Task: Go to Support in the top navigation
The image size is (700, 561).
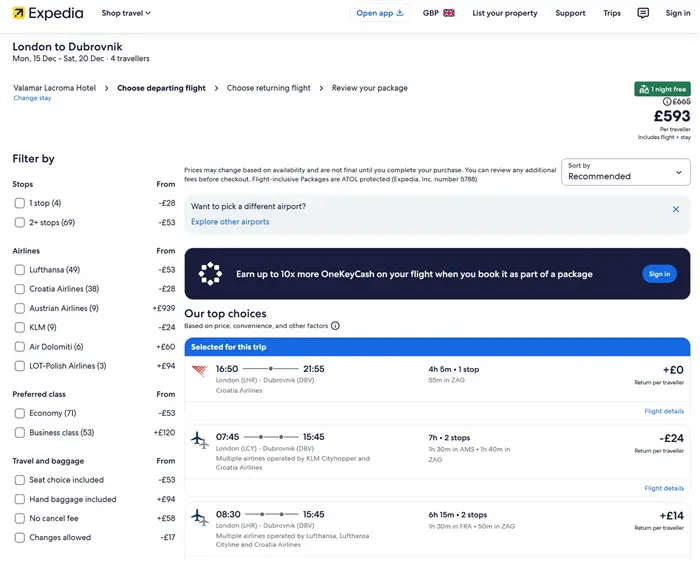Action: tap(570, 13)
